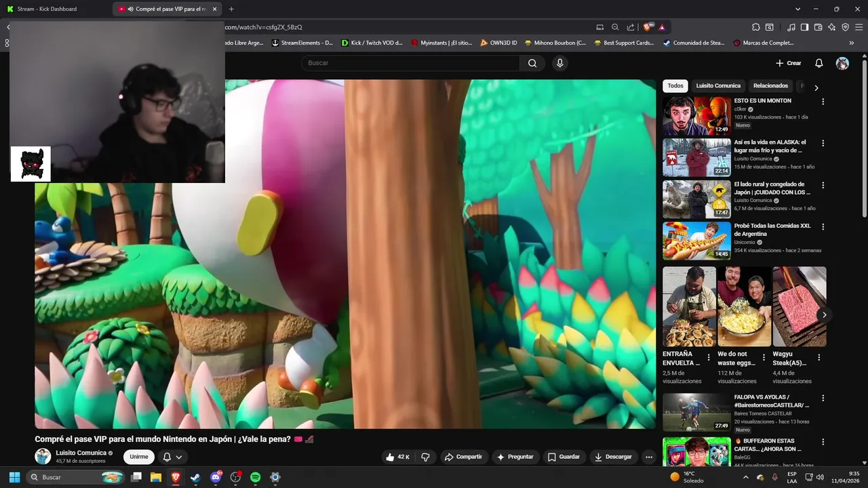Click the install app icon in address bar
Viewport: 868px width, 488px height.
599,27
